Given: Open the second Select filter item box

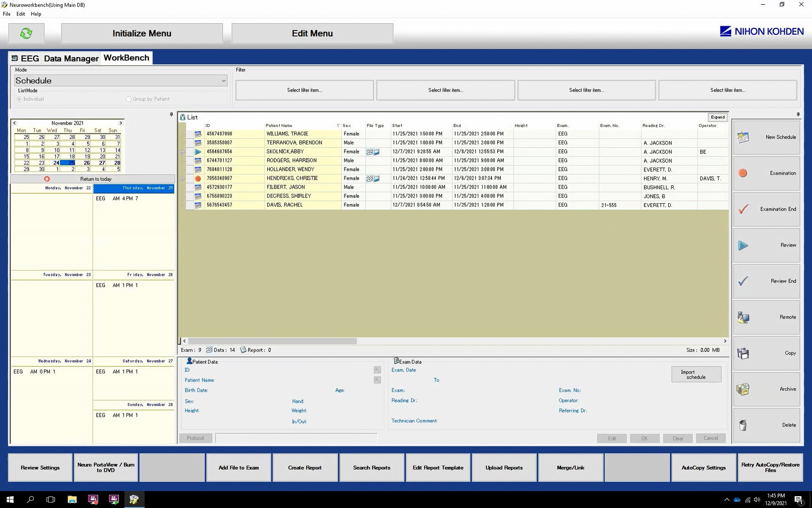Looking at the screenshot, I should (x=445, y=90).
